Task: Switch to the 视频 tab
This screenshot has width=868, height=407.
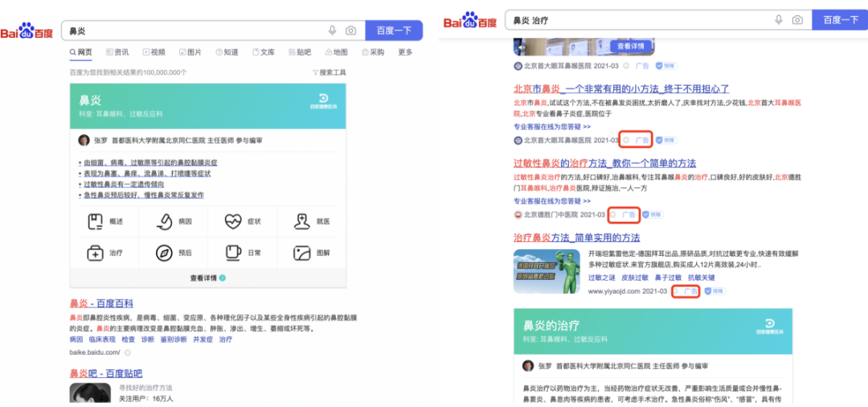Action: [x=154, y=52]
